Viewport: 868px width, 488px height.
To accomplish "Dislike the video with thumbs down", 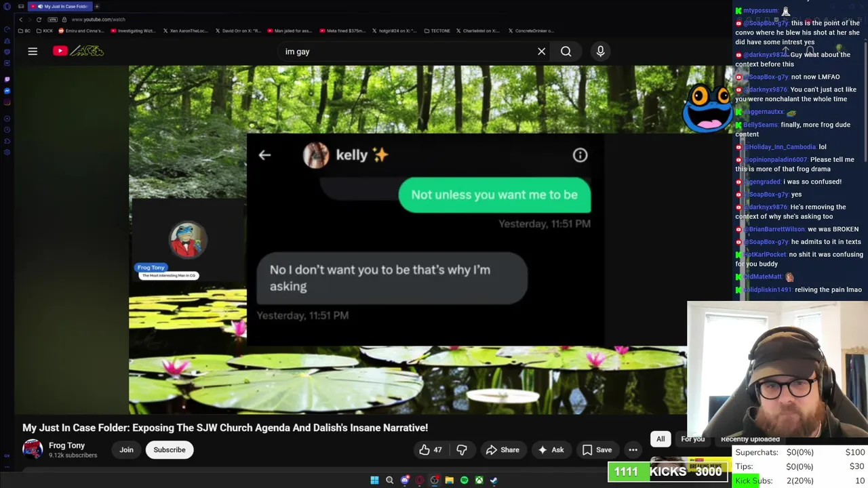I will [x=462, y=449].
